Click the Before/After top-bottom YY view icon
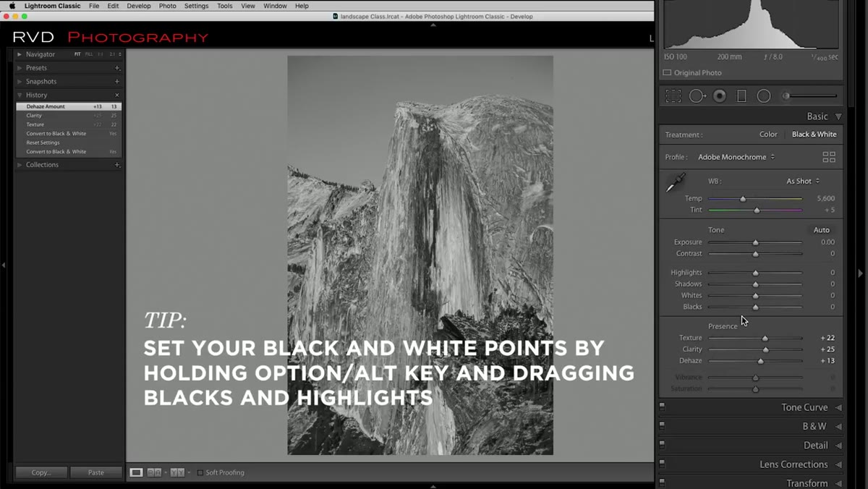The height and width of the screenshot is (489, 868). [176, 472]
